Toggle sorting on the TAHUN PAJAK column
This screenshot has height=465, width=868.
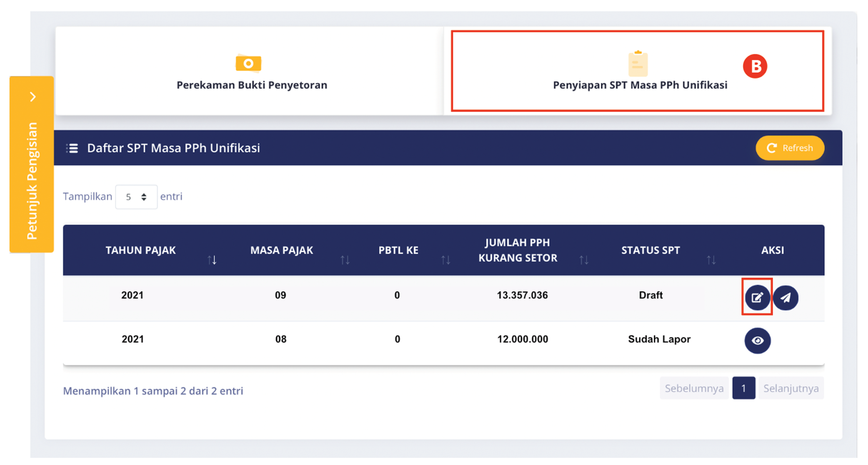click(x=213, y=259)
